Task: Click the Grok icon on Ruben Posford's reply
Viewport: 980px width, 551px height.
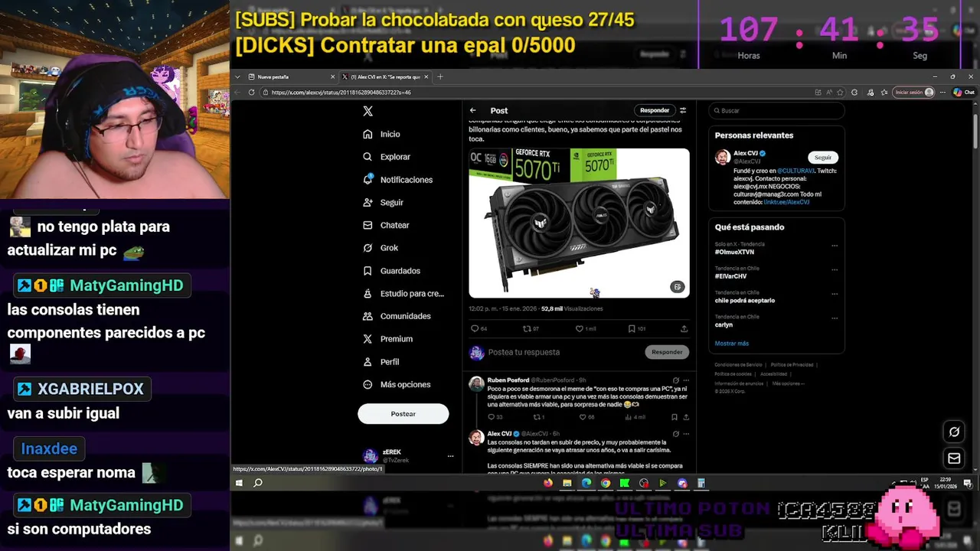Action: [x=675, y=380]
